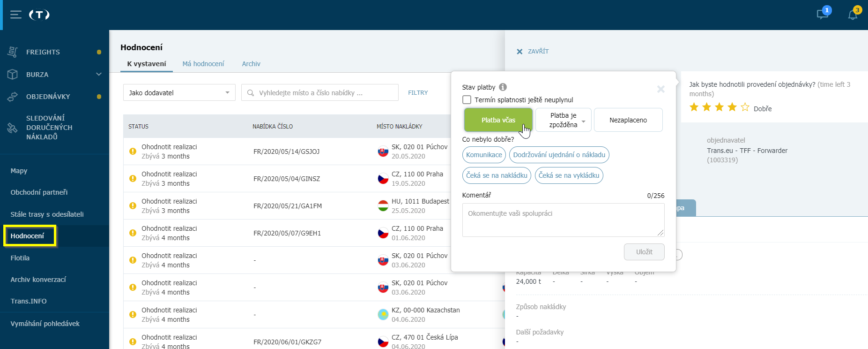The height and width of the screenshot is (349, 868).
Task: Open the messenger chat icon with badge
Action: [823, 14]
